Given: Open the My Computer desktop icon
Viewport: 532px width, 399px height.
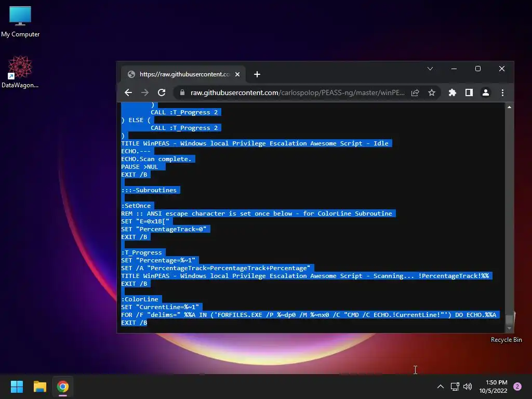Looking at the screenshot, I should pos(20,21).
